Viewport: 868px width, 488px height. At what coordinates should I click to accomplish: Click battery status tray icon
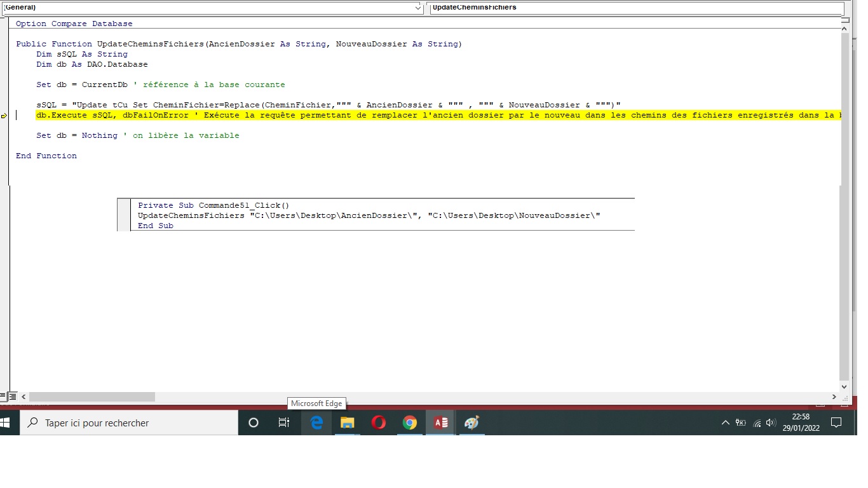741,423
